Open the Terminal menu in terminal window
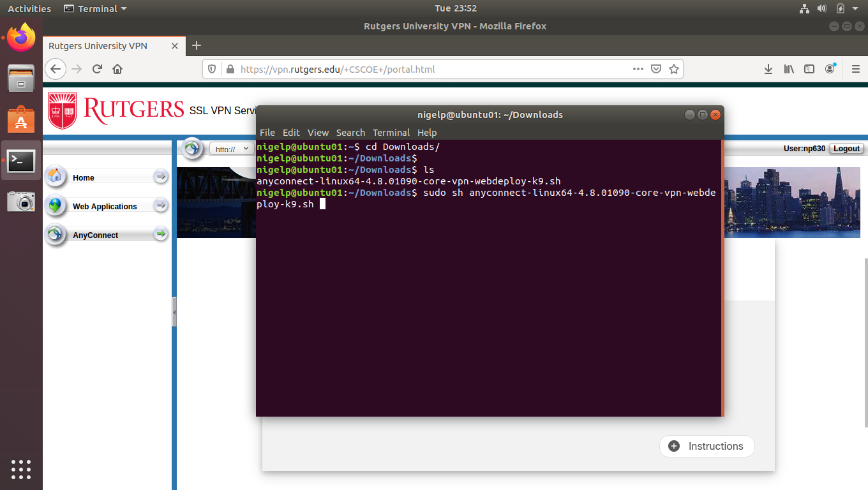Viewport: 868px width, 490px height. [x=391, y=133]
